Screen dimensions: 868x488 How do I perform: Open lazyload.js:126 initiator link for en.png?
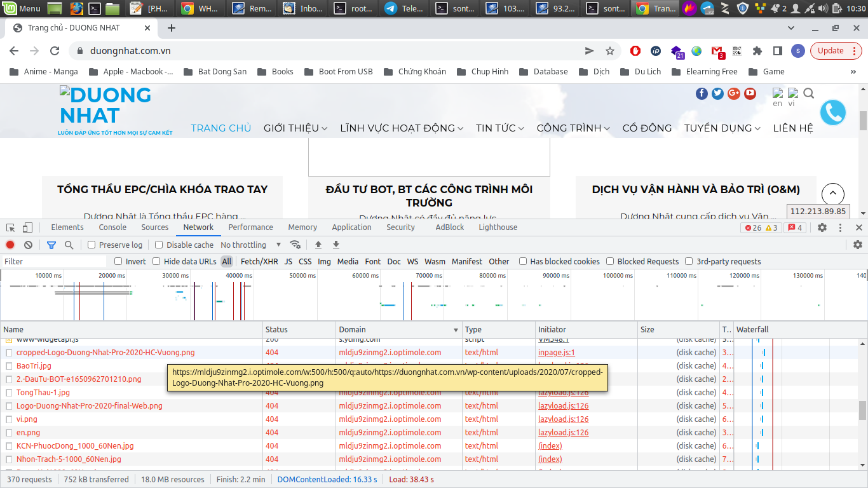point(564,433)
